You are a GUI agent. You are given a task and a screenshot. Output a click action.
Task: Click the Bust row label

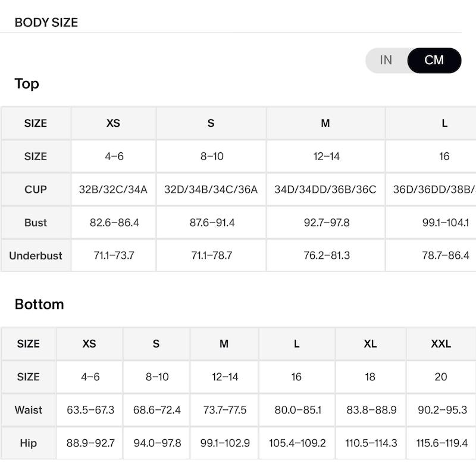(x=36, y=223)
